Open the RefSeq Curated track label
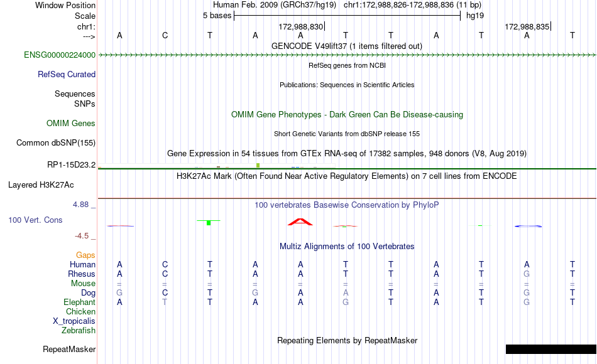 click(66, 75)
